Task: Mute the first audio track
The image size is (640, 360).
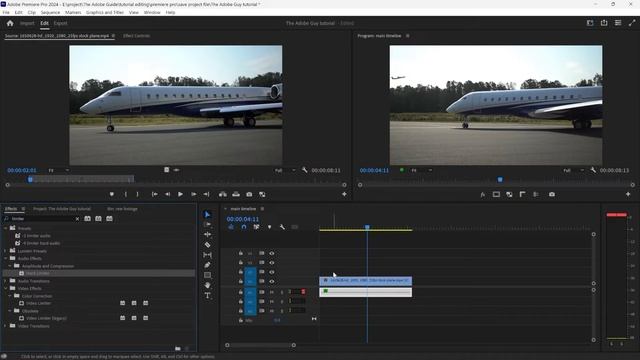Action: 272,292
